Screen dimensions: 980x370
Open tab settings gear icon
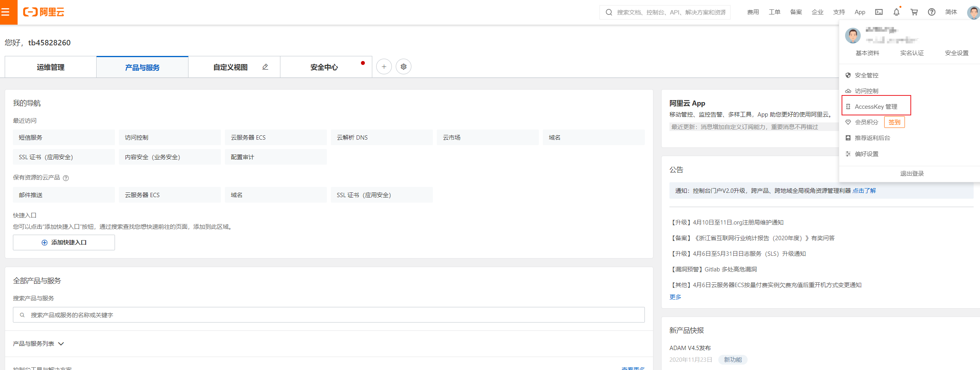(x=404, y=67)
